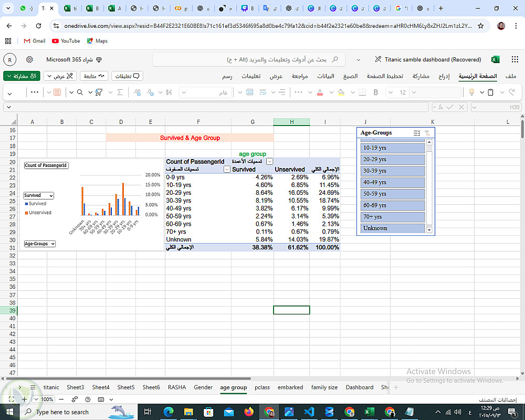Toggle the 50-59 yrs slicer item
525x420 pixels.
[392, 194]
